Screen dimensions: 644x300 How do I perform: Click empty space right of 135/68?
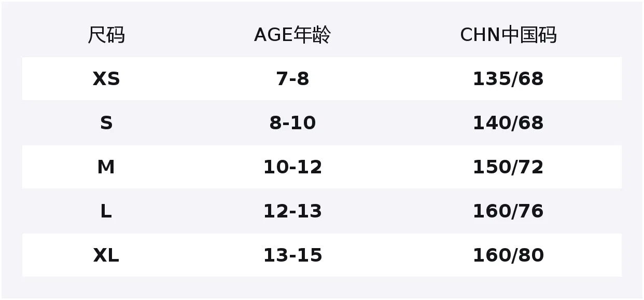tap(583, 79)
